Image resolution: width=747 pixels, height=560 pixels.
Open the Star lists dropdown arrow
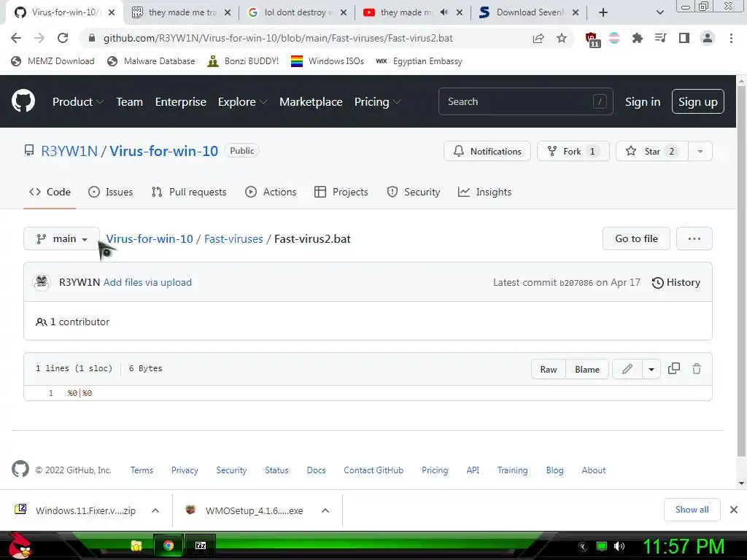pos(700,151)
